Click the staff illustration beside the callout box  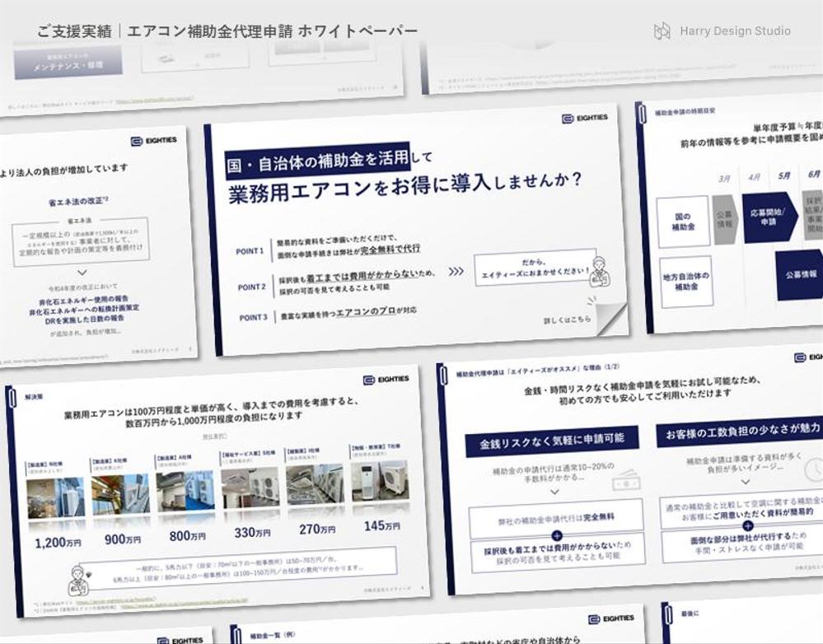[x=599, y=272]
